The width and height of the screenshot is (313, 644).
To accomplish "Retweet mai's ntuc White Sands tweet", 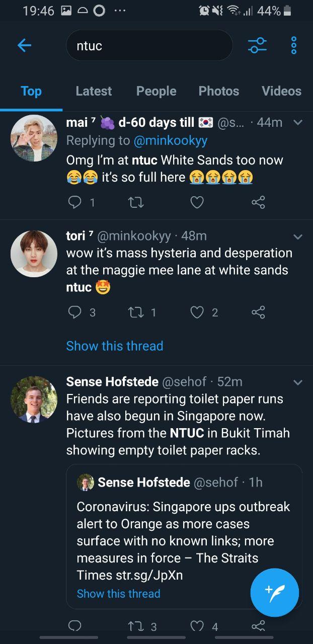I will 135,202.
